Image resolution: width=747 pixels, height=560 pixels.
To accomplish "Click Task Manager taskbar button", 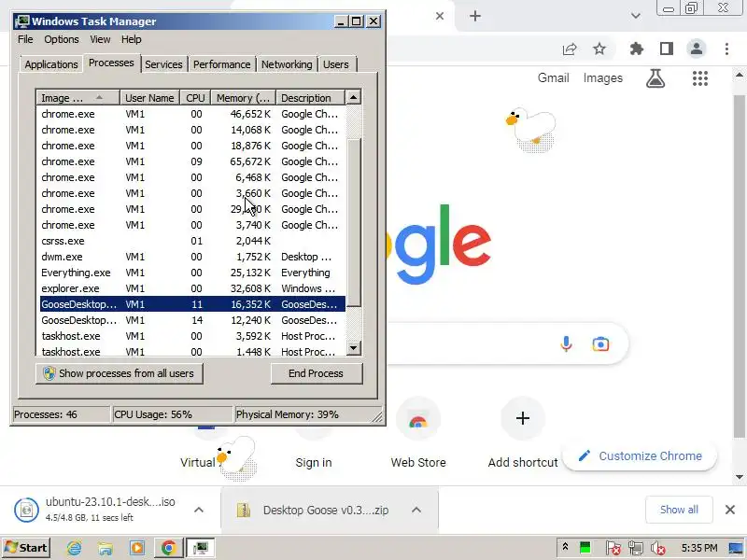I will click(x=200, y=548).
